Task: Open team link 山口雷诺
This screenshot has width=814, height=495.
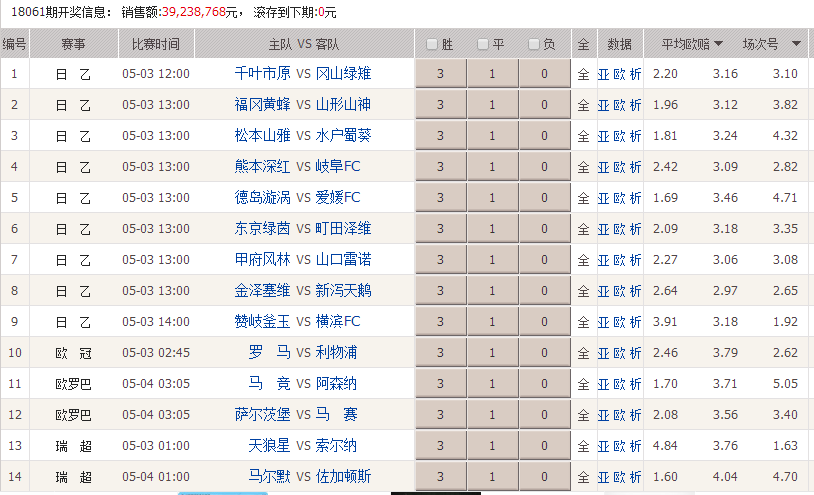Action: point(343,259)
